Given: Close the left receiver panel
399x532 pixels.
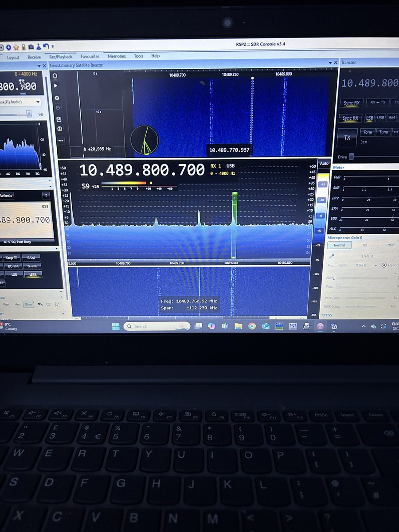Looking at the screenshot, I should 44,66.
